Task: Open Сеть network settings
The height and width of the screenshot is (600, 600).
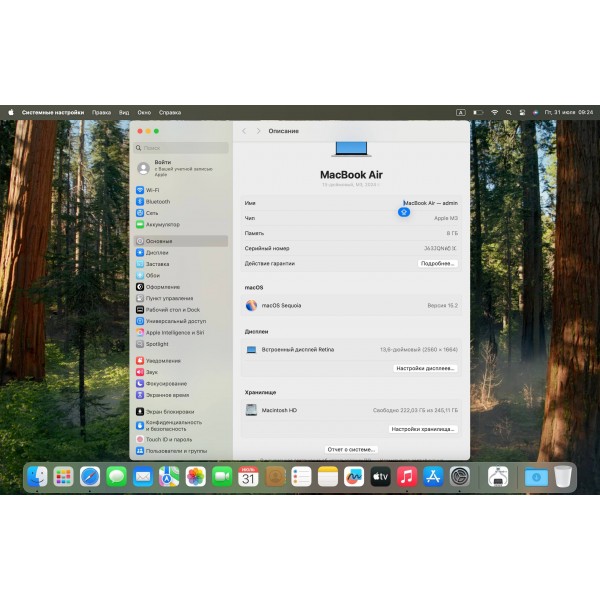Action: click(147, 213)
